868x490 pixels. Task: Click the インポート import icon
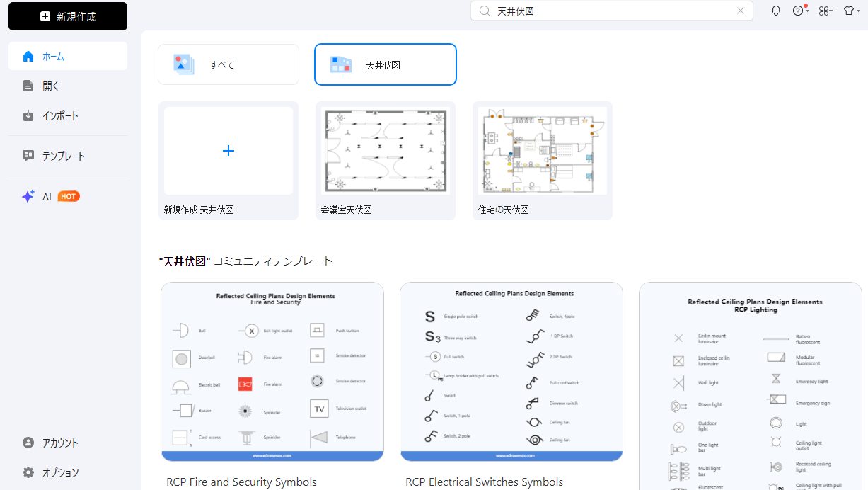(x=30, y=116)
